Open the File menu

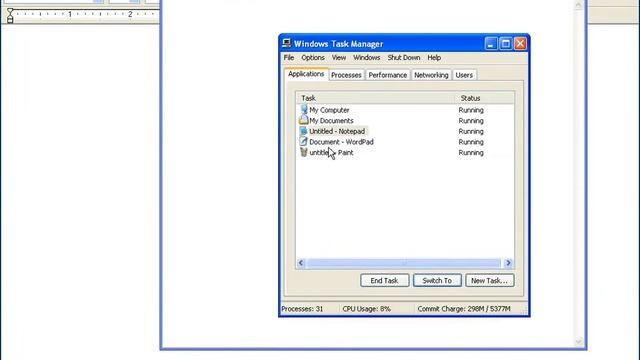point(289,58)
